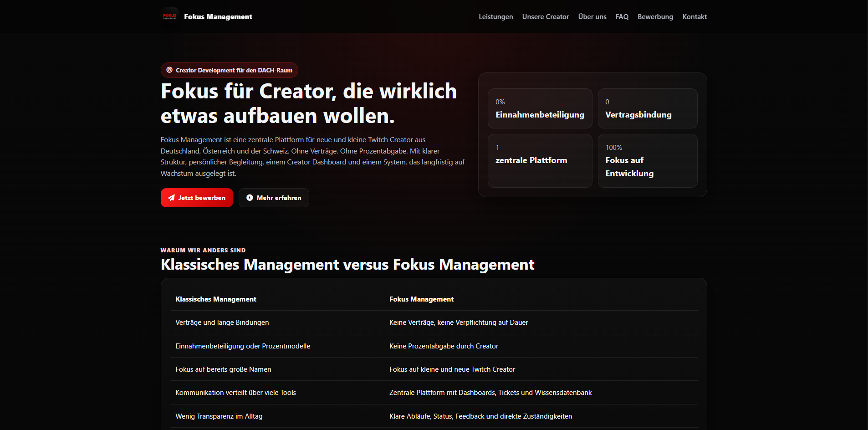
Task: Click cell Klare Abläufe, Status, Feedback
Action: pyautogui.click(x=480, y=416)
